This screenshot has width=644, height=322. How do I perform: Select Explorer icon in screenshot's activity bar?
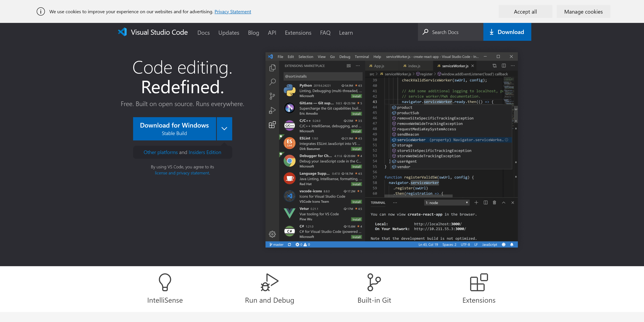coord(272,68)
